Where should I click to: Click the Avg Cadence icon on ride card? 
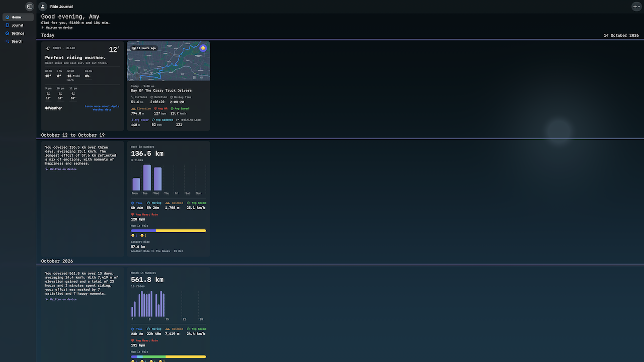153,120
